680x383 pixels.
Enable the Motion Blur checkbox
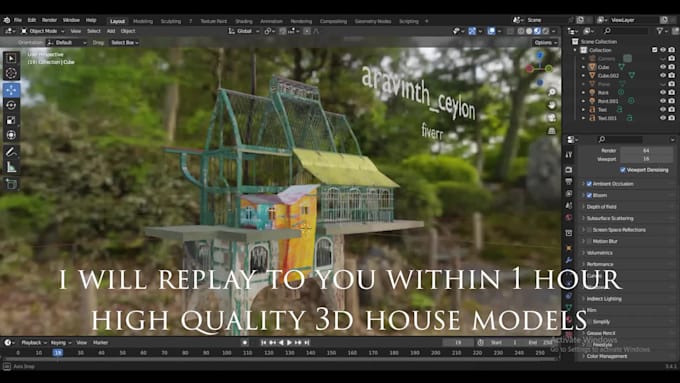589,241
